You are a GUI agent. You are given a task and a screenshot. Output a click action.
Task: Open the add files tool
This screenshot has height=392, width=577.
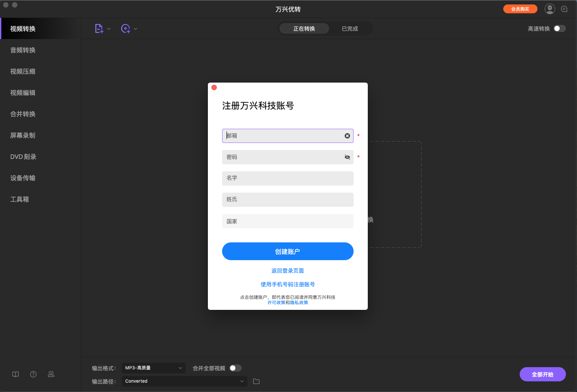99,28
